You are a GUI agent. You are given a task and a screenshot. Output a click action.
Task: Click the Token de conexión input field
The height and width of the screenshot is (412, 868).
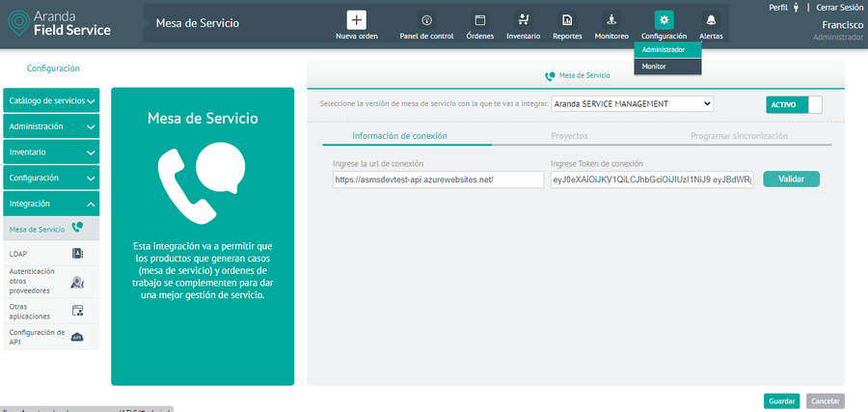point(652,179)
